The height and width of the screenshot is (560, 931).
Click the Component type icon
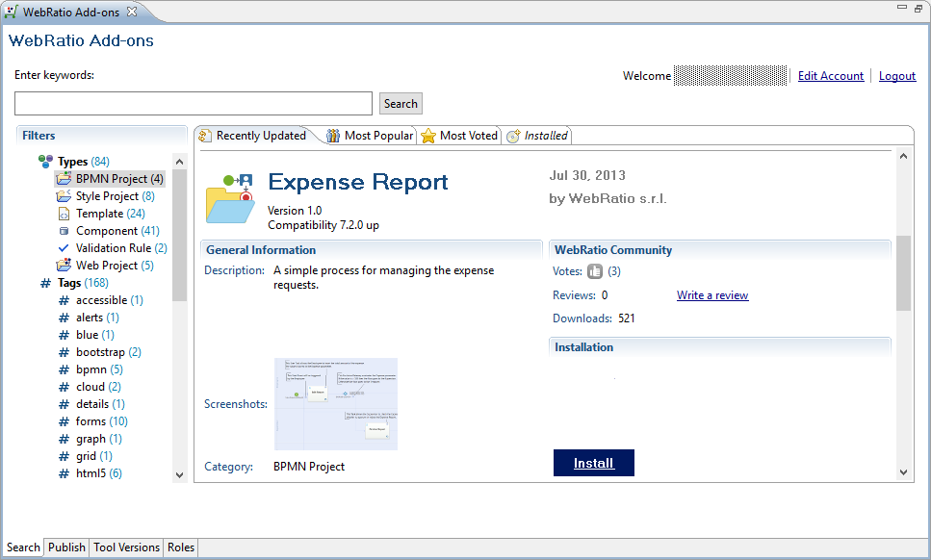tap(64, 231)
